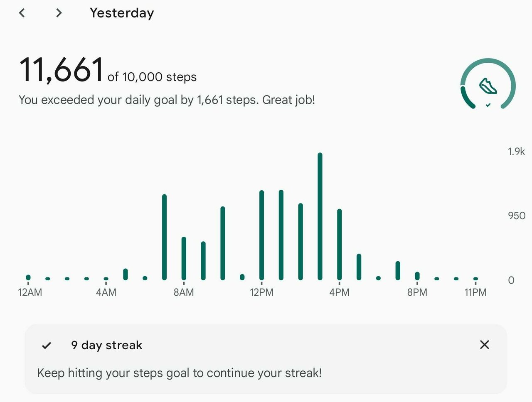The width and height of the screenshot is (532, 402).
Task: Select the tallest bar at 3PM
Action: (x=320, y=216)
